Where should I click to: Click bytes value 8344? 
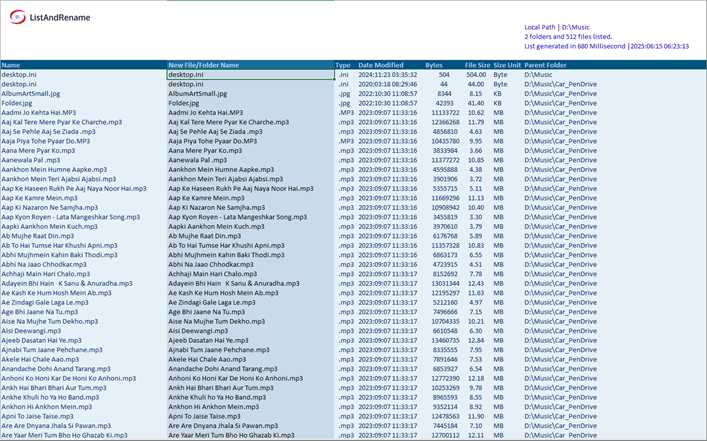[444, 94]
